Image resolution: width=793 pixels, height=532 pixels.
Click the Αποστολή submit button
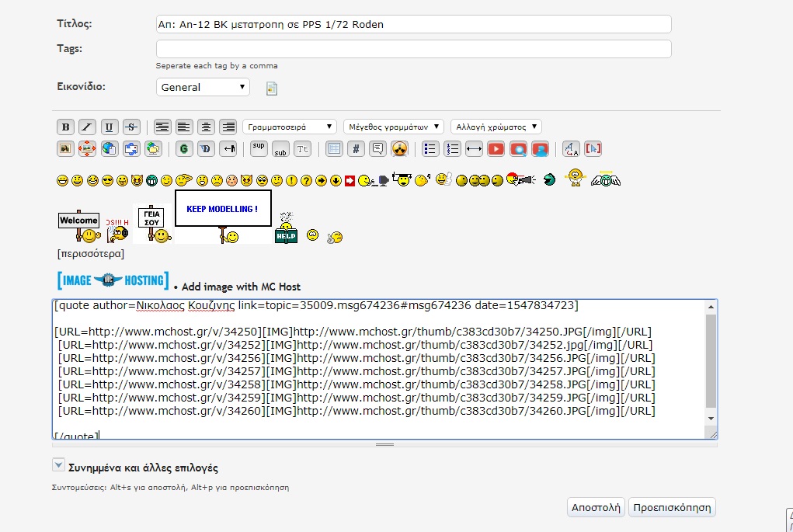[596, 507]
